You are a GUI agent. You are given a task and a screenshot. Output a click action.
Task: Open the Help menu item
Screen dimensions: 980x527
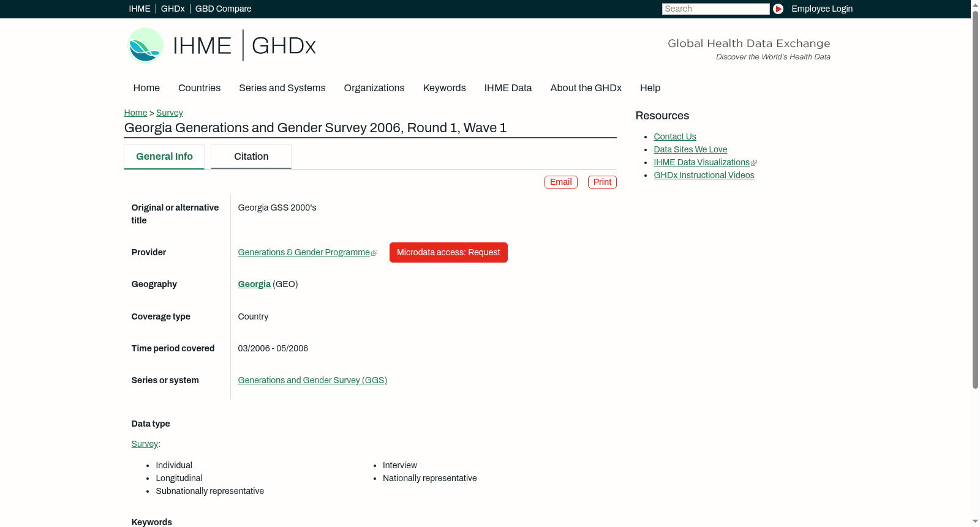point(650,88)
